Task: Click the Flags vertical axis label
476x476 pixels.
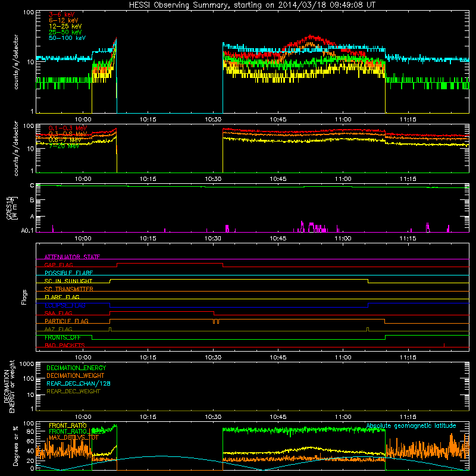Action: click(x=24, y=297)
